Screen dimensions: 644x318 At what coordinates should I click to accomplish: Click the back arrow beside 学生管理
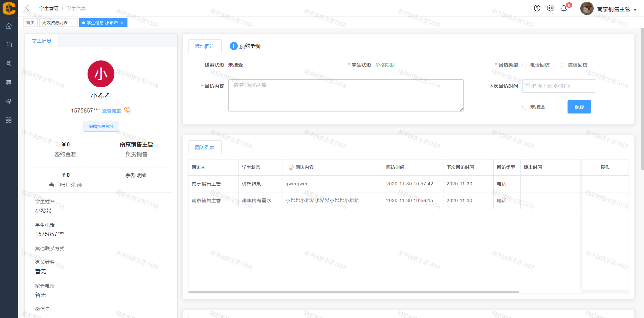tap(28, 8)
